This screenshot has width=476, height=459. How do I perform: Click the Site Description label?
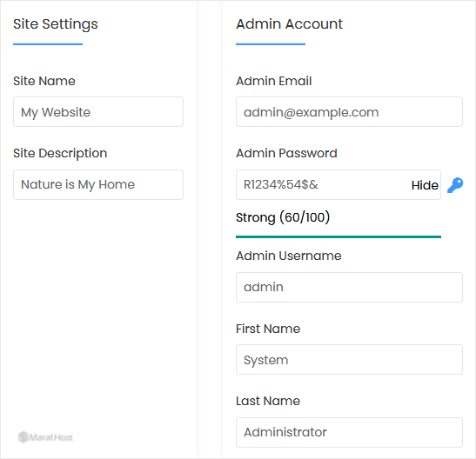[x=60, y=153]
